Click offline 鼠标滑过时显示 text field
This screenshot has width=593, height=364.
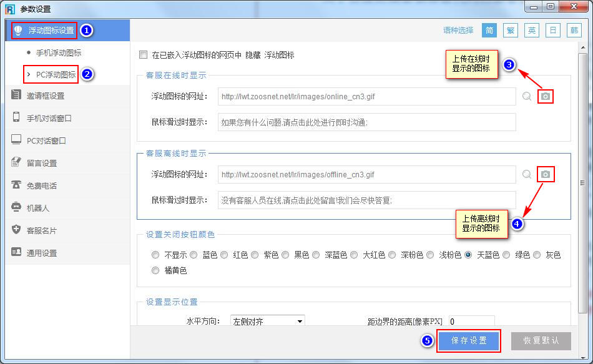pos(366,200)
